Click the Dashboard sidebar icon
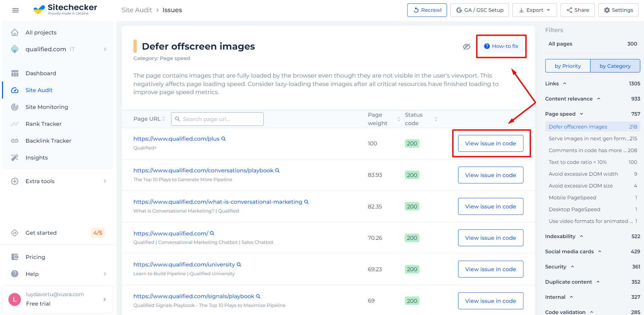 (x=14, y=73)
